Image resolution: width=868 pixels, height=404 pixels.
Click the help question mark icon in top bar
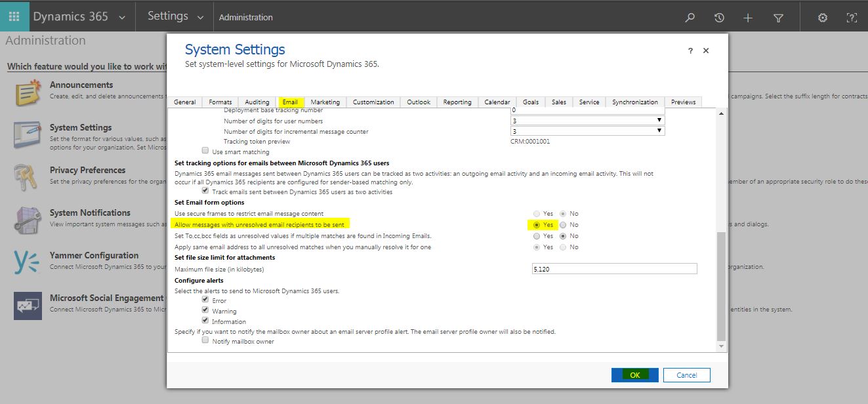852,18
